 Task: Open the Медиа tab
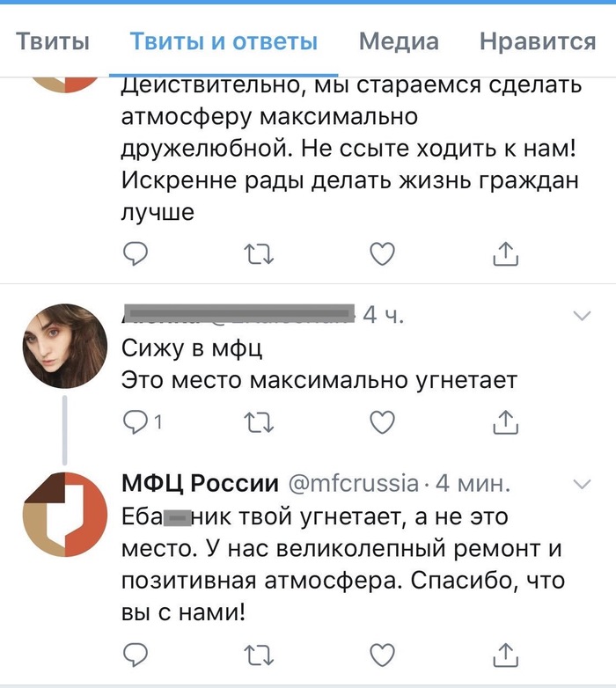[399, 41]
